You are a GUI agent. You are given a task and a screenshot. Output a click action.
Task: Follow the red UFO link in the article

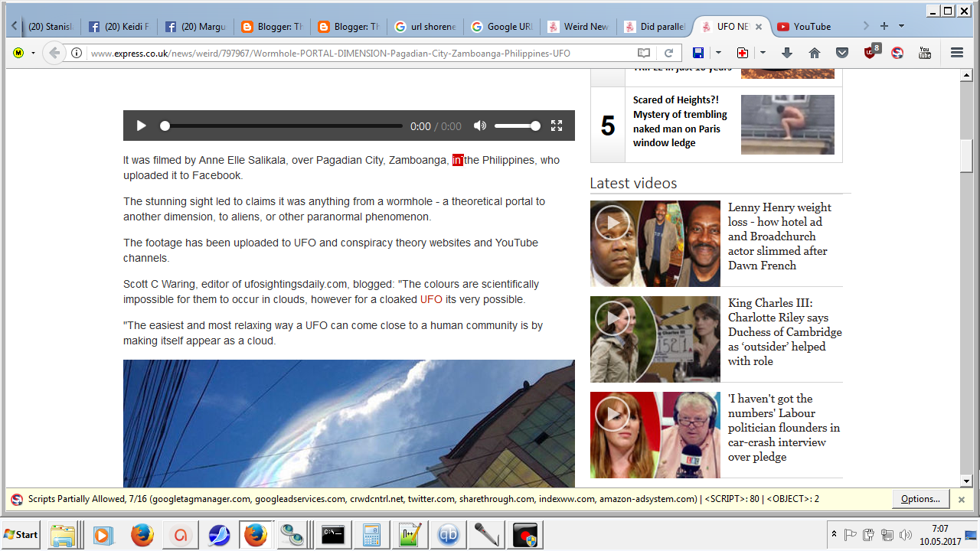(x=431, y=299)
